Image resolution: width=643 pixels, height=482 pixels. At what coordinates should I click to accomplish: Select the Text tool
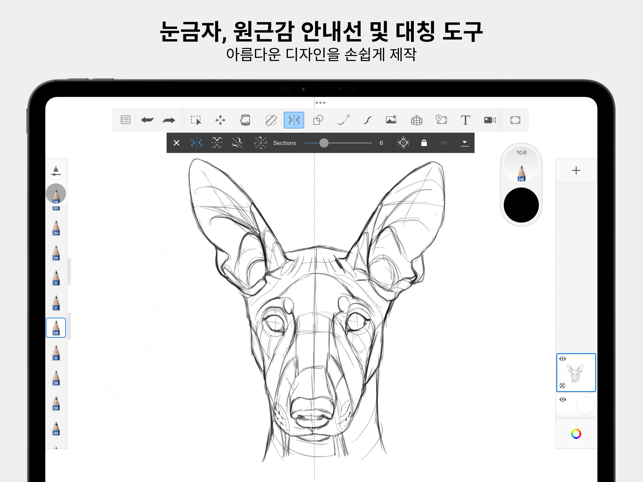tap(465, 120)
